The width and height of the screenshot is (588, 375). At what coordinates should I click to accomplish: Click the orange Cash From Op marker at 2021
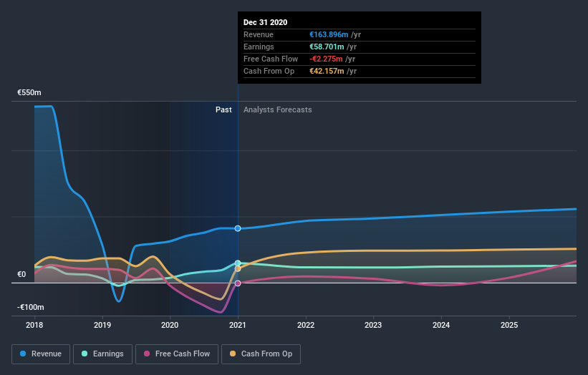point(238,268)
